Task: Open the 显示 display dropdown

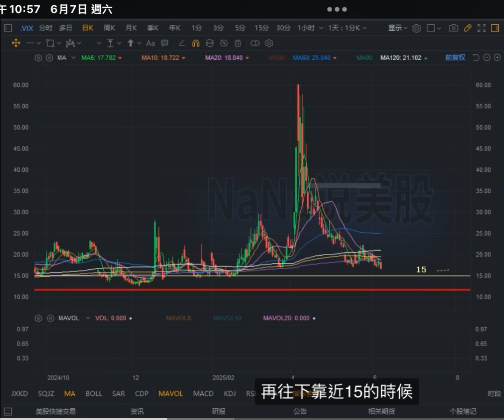Action: [x=398, y=28]
